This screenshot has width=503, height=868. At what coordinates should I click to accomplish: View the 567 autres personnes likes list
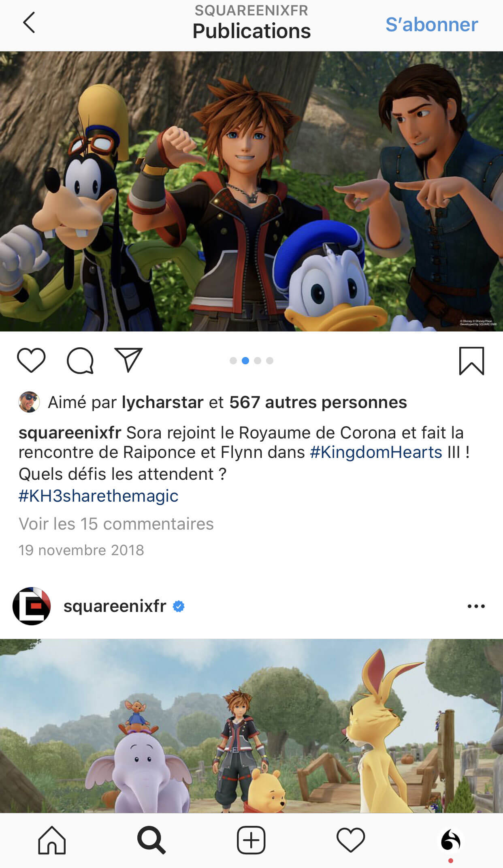coord(318,402)
